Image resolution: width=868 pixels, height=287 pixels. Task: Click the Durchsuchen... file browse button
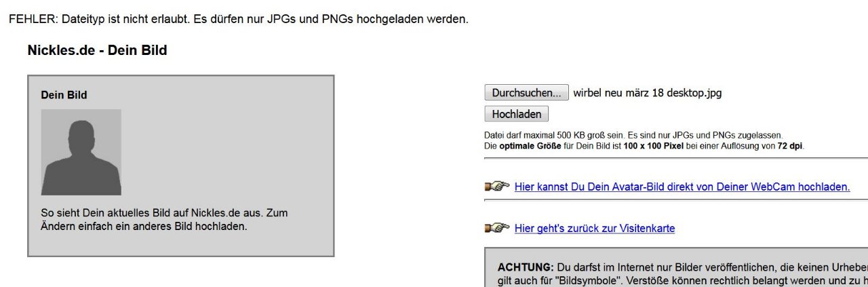[x=526, y=93]
